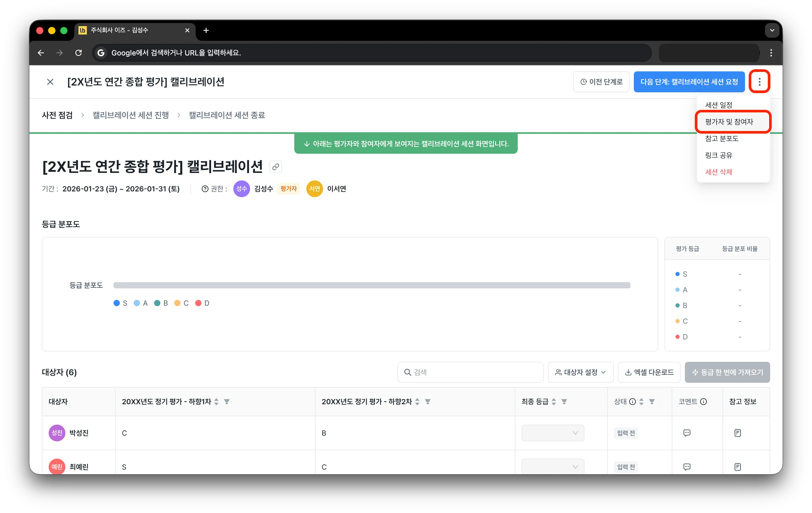812x513 pixels.
Task: Filter the 상태 column
Action: (652, 401)
